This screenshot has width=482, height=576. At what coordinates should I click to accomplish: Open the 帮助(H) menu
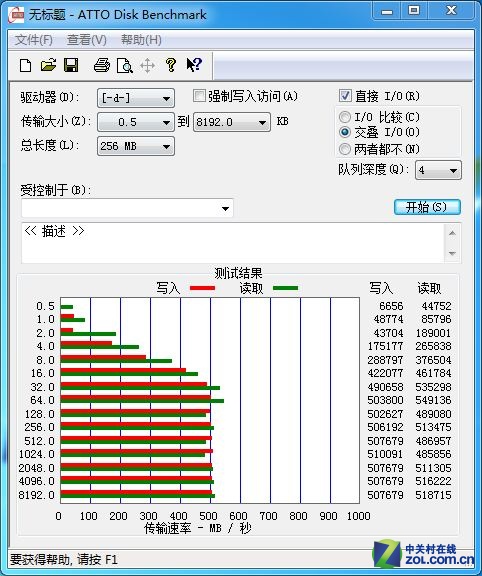141,40
